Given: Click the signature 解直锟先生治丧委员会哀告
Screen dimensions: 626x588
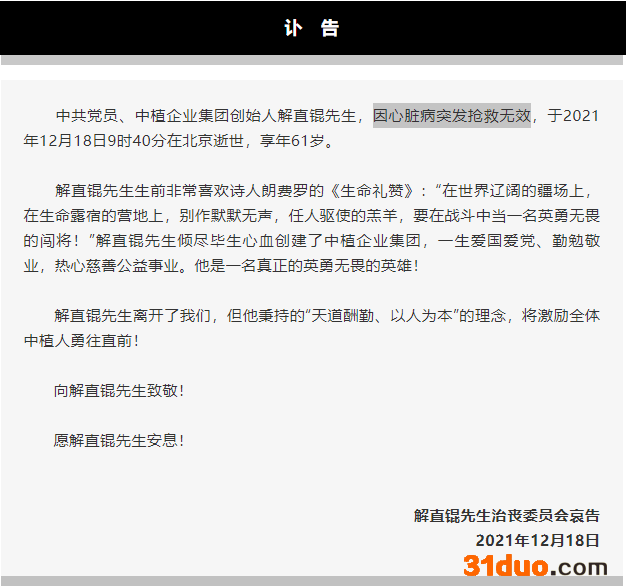Looking at the screenshot, I should tap(506, 516).
